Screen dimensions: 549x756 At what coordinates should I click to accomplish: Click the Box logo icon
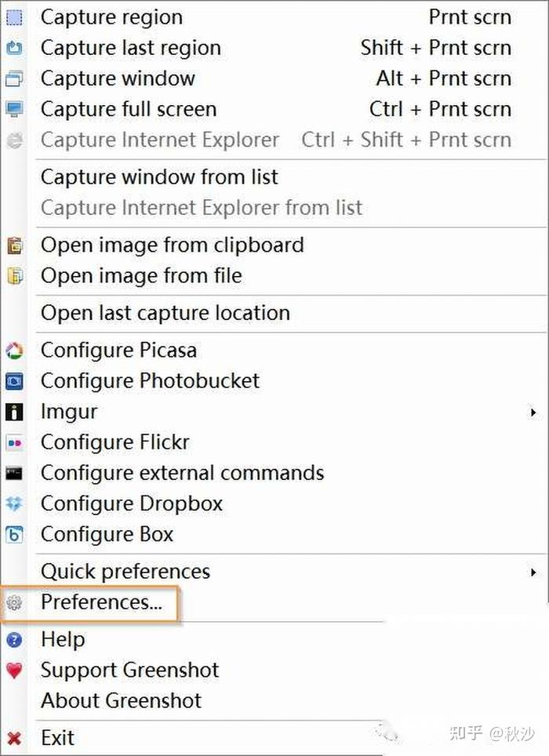(x=14, y=535)
